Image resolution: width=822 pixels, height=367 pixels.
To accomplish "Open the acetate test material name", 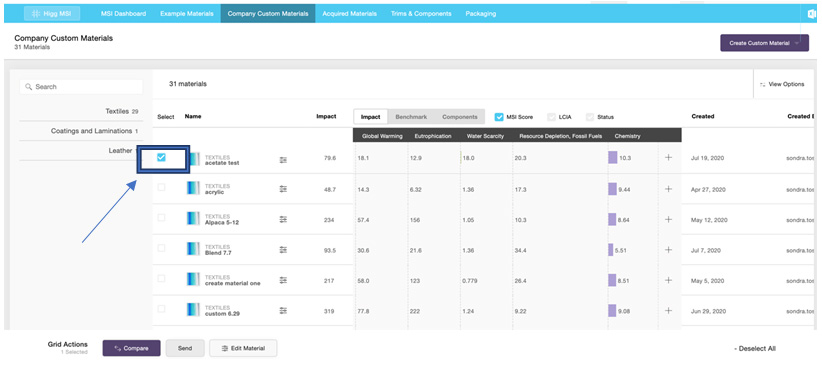I will [x=222, y=163].
